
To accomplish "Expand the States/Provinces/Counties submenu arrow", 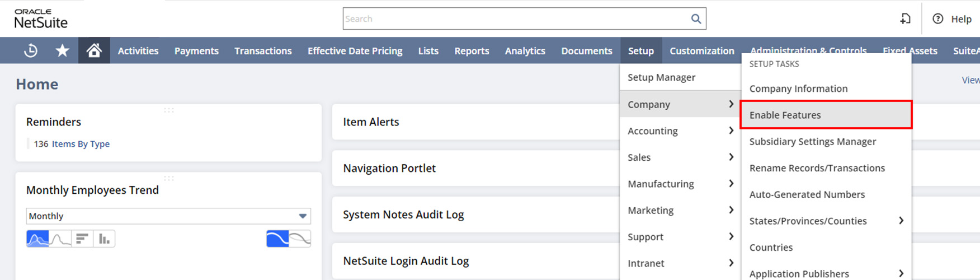I will coord(901,221).
